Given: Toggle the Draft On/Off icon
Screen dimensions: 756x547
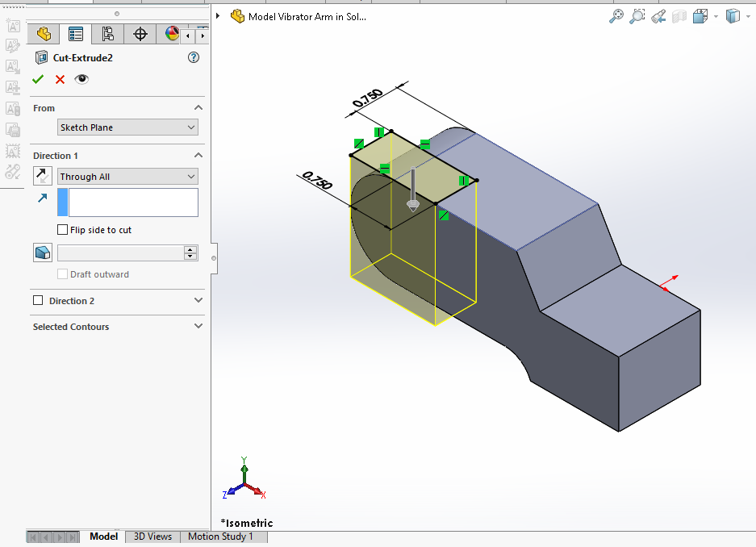Looking at the screenshot, I should pos(43,253).
